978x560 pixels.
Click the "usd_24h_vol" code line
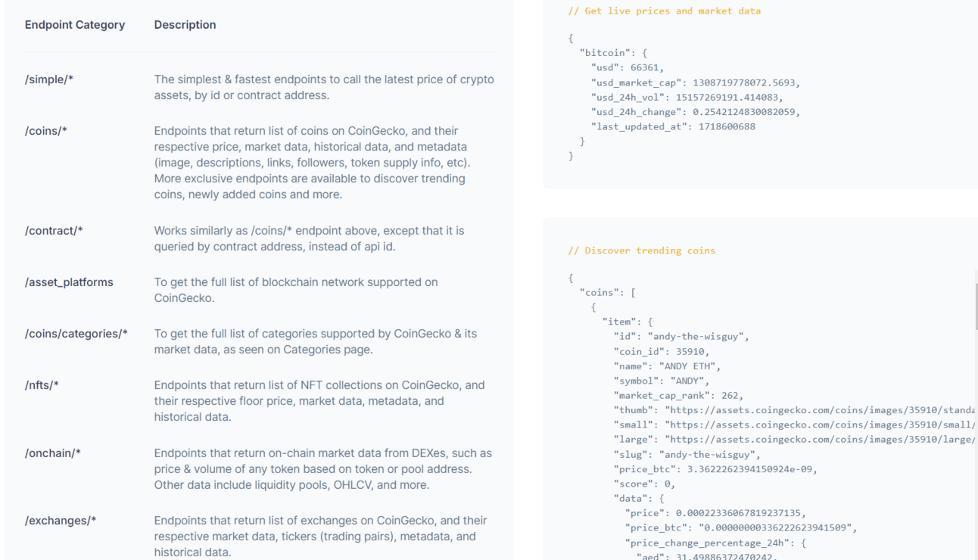tap(687, 97)
